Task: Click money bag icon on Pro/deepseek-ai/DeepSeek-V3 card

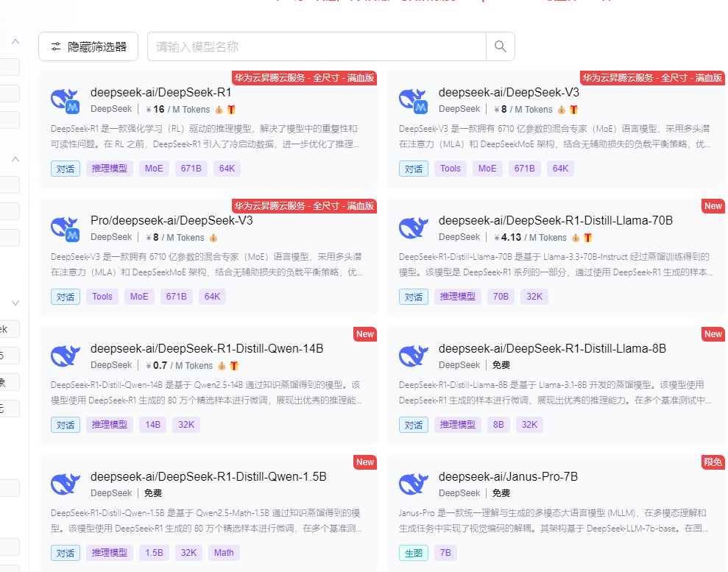Action: coord(213,238)
